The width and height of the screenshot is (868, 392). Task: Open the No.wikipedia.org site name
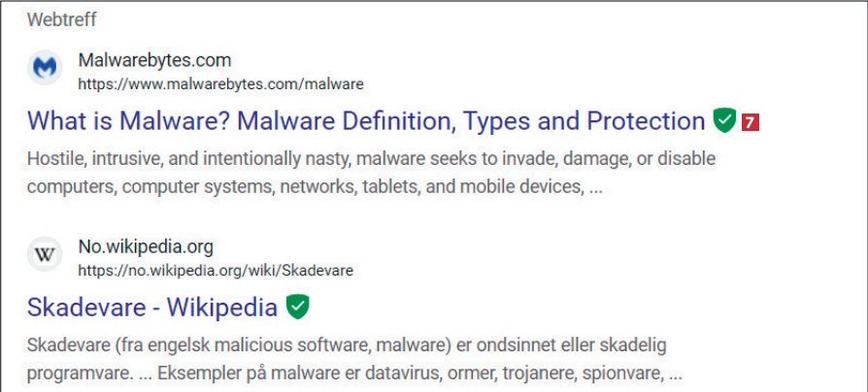pyautogui.click(x=146, y=246)
